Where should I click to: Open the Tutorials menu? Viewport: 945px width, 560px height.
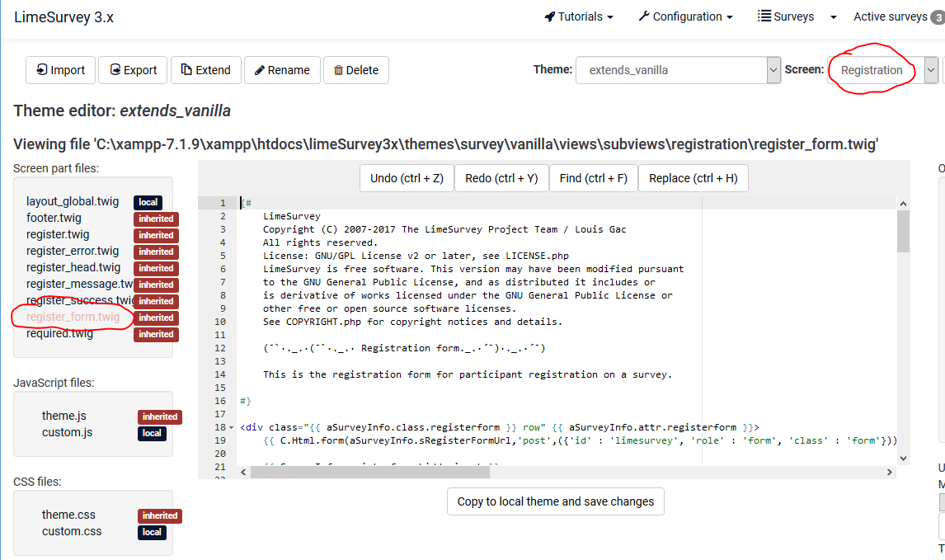[579, 16]
